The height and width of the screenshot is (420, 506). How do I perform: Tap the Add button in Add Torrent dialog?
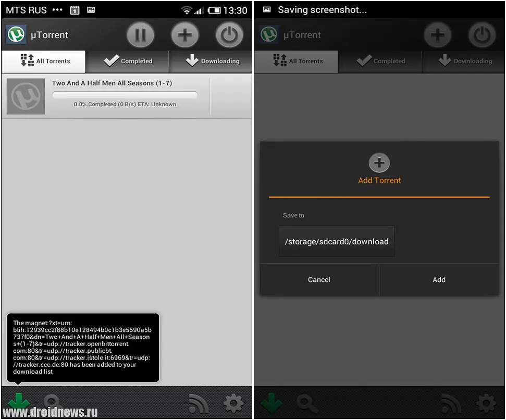click(439, 280)
